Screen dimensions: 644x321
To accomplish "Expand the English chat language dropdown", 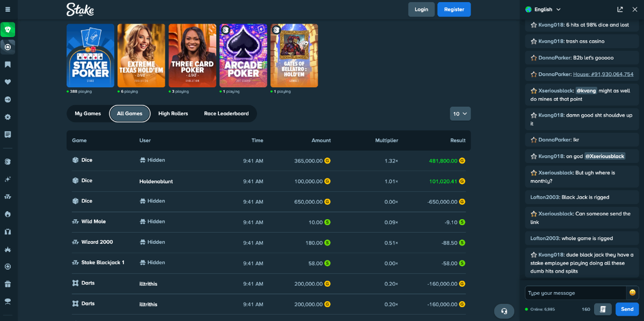I will click(543, 9).
